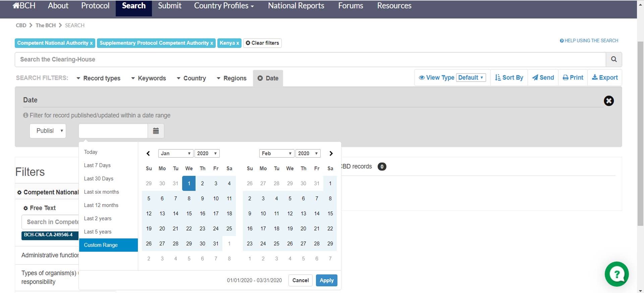Click the Clear filters button
Screen dimensions: 644x293
point(262,43)
